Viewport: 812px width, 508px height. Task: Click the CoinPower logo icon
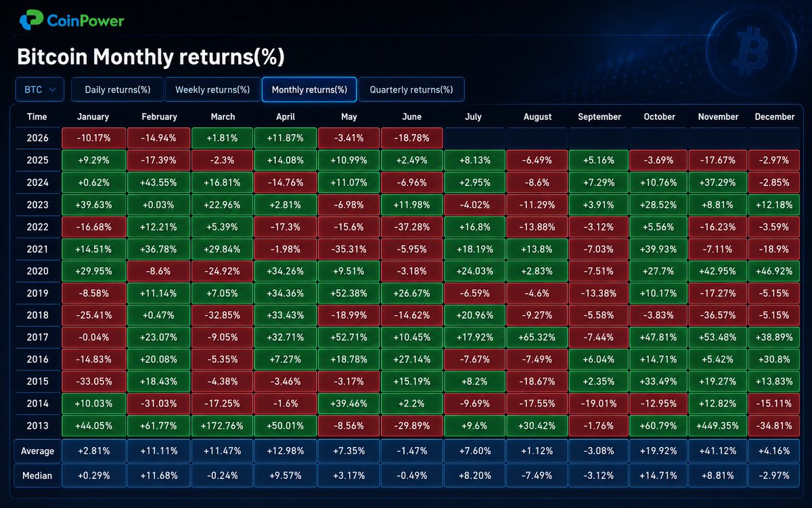[30, 21]
